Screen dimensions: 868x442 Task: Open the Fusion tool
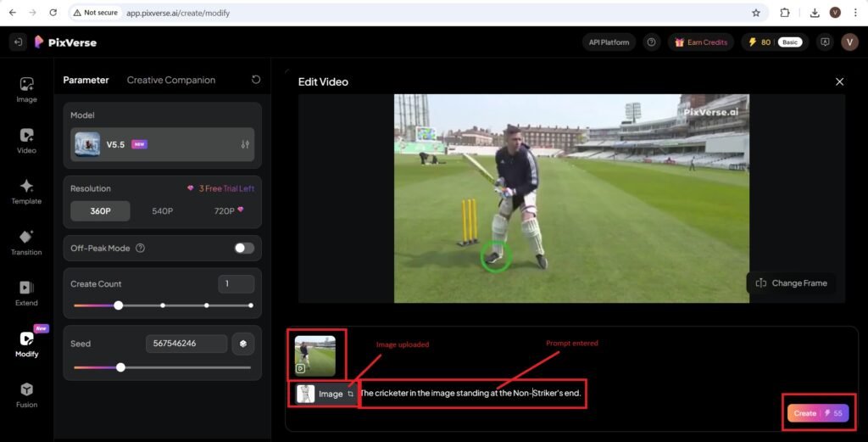click(x=26, y=394)
